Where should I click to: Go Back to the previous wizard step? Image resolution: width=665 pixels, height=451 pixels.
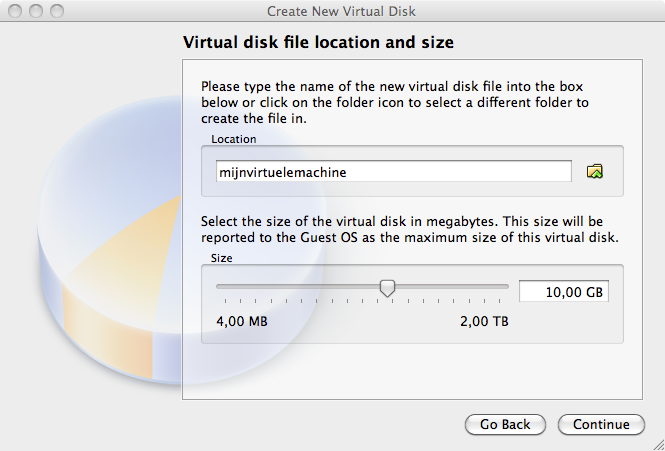tap(505, 424)
